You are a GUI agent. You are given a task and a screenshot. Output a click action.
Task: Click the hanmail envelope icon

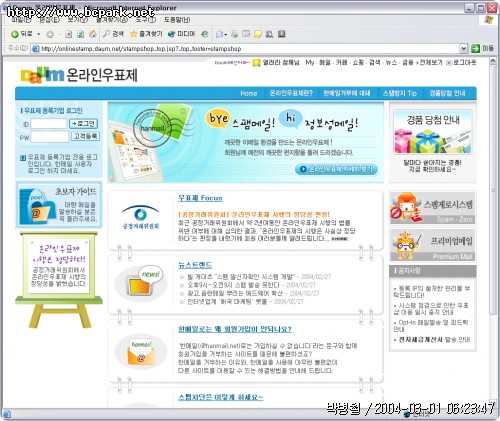click(141, 352)
